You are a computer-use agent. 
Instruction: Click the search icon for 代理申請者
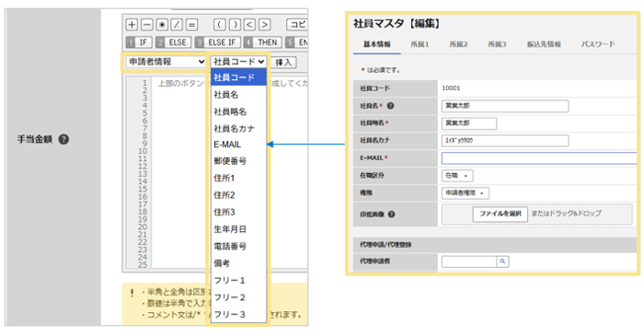502,261
